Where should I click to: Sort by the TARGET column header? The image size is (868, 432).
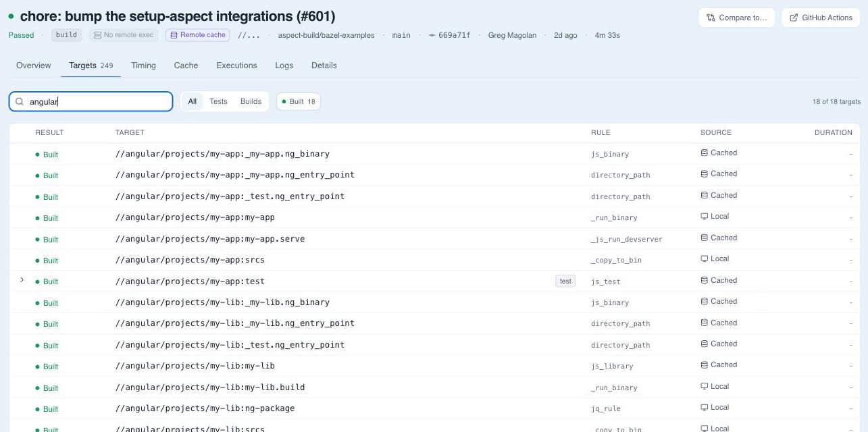(x=130, y=132)
